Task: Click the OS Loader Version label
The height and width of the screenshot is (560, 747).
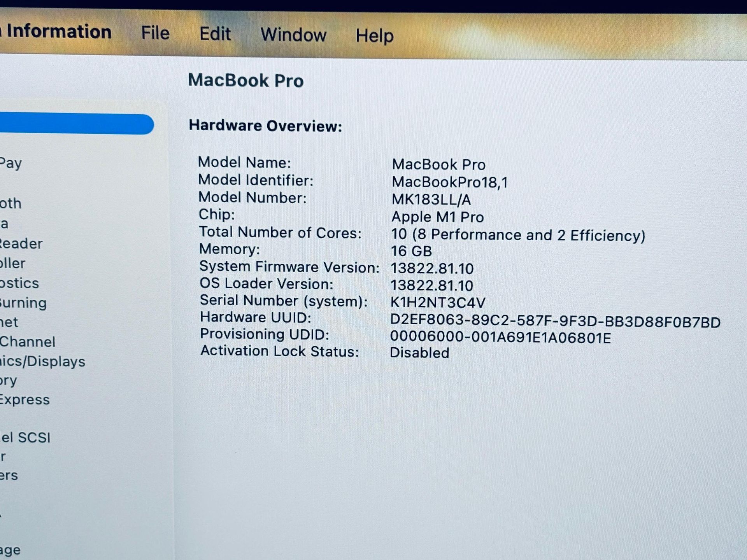Action: (267, 283)
